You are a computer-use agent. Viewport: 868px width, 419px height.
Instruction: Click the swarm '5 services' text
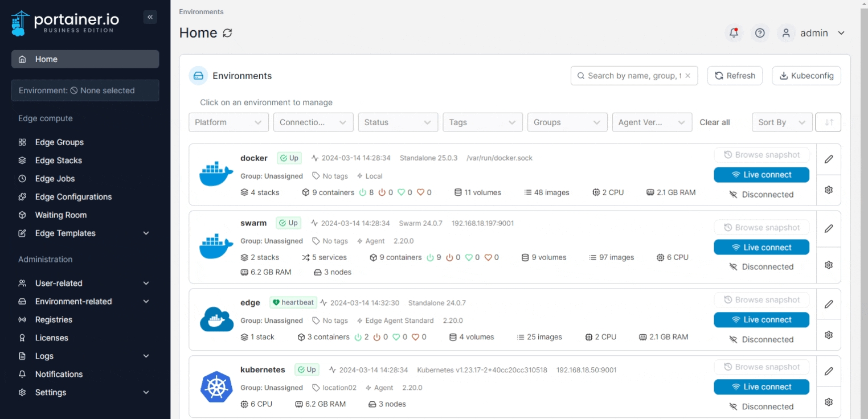pyautogui.click(x=329, y=258)
